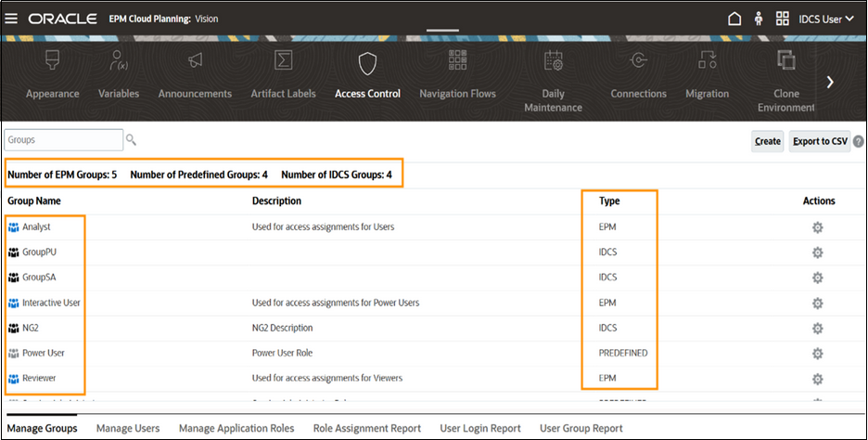868x440 pixels.
Task: Open the Daily Maintenance card
Action: (553, 82)
